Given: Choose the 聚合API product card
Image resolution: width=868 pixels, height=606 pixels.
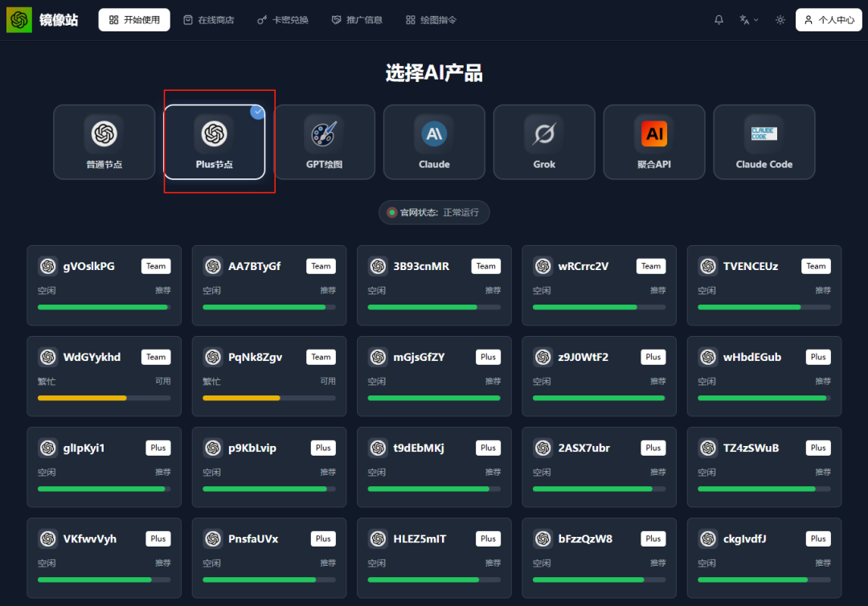Looking at the screenshot, I should (654, 142).
